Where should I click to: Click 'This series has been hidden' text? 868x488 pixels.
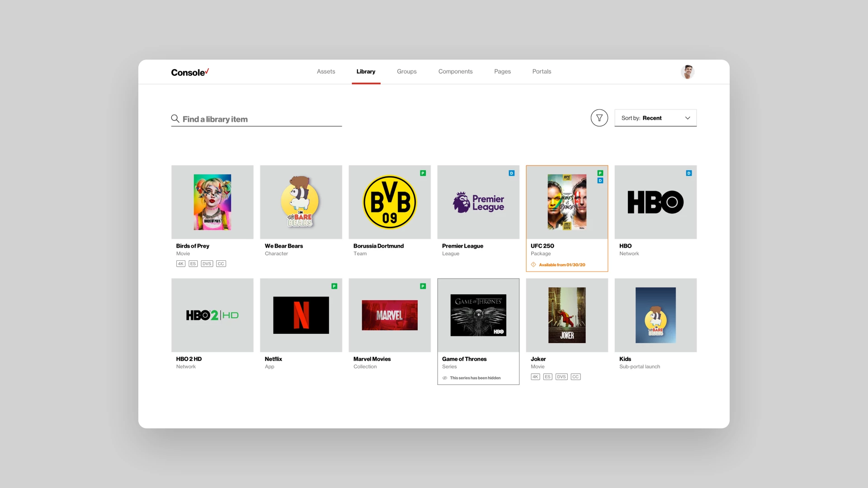tap(475, 378)
